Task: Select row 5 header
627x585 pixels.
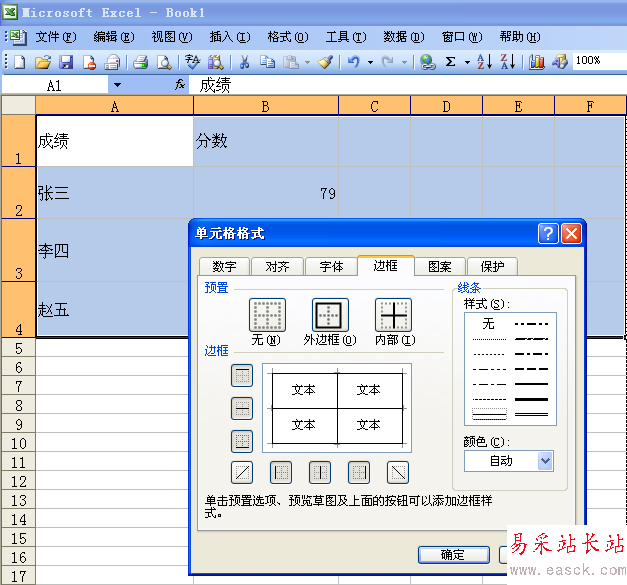Action: pyautogui.click(x=18, y=348)
